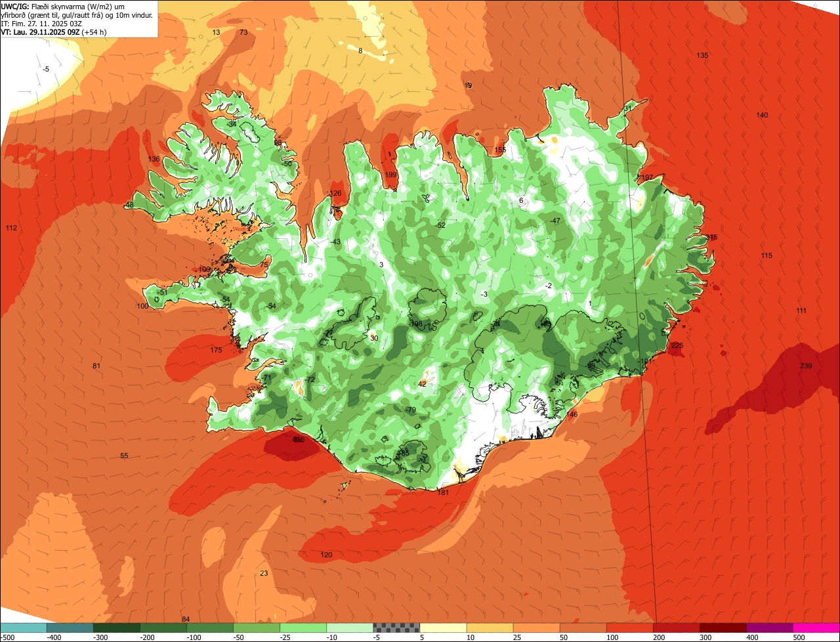The width and height of the screenshot is (840, 642).
Task: Click the flux value '-2' in eastern highlands
Action: pos(549,285)
